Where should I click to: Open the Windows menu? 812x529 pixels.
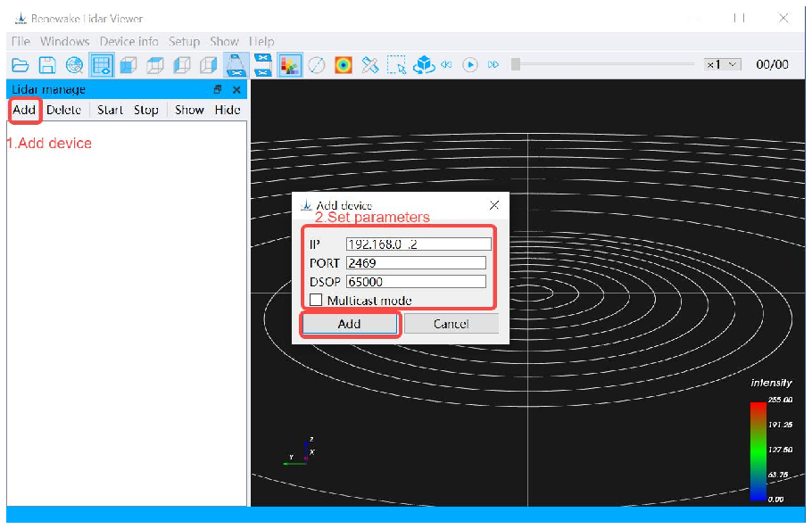coord(65,41)
